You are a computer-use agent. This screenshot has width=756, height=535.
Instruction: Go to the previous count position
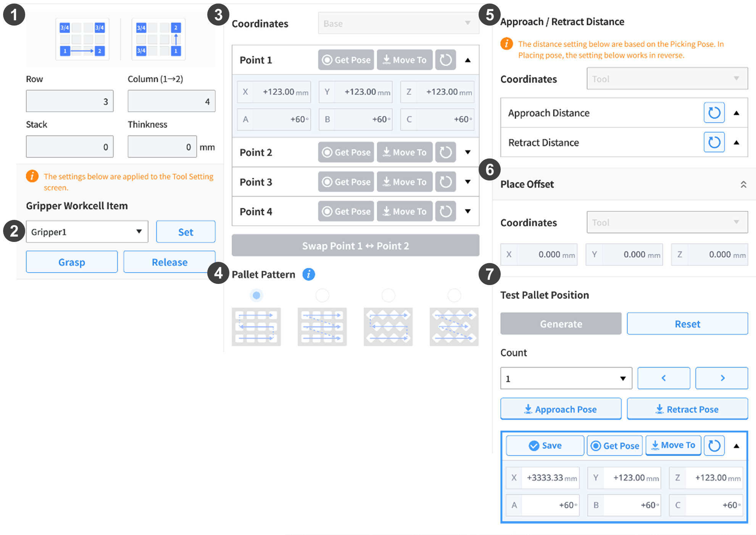tap(663, 378)
